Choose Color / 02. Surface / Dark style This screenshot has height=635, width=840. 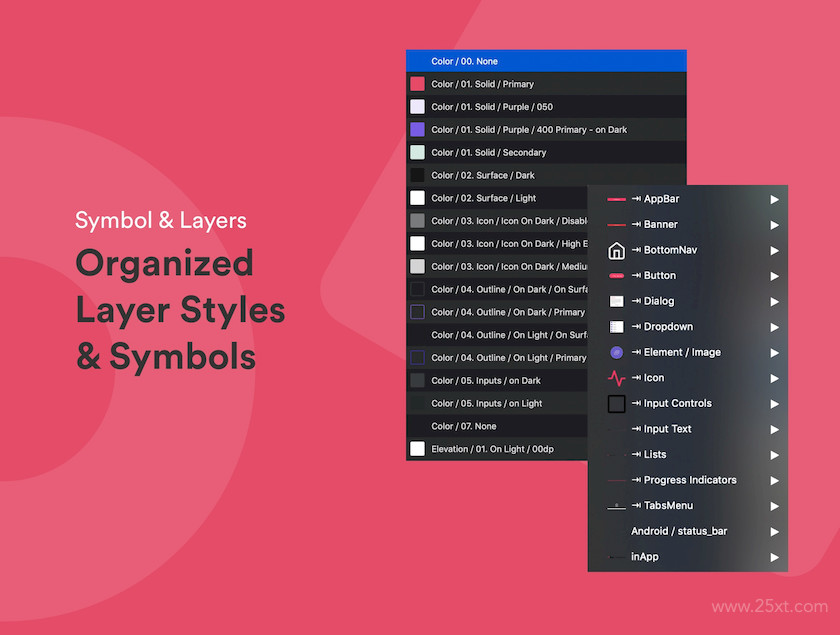(546, 175)
